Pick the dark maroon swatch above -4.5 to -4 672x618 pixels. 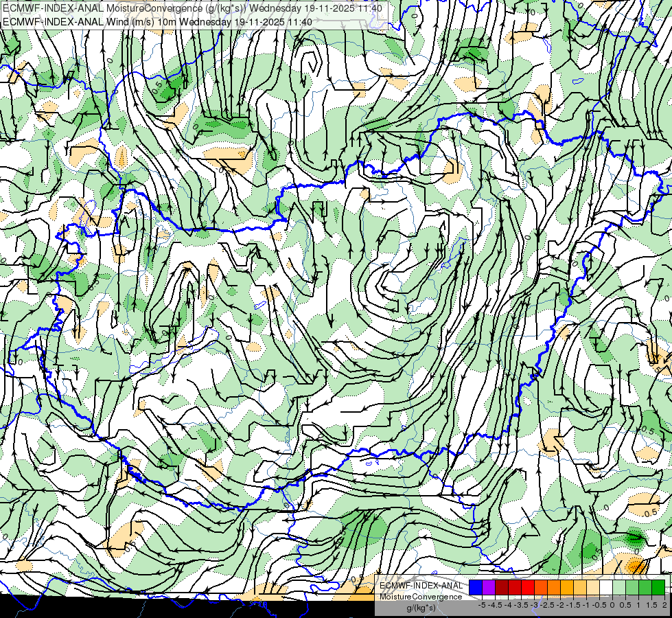pyautogui.click(x=502, y=587)
